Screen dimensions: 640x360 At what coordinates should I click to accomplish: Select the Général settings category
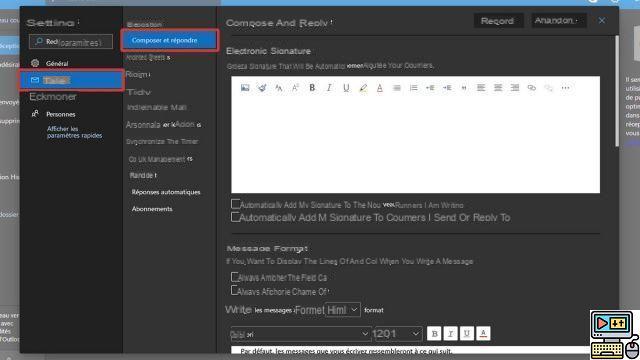[57, 63]
